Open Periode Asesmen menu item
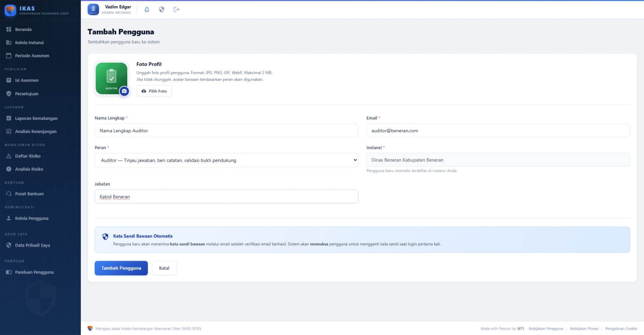Image resolution: width=644 pixels, height=335 pixels. (32, 56)
